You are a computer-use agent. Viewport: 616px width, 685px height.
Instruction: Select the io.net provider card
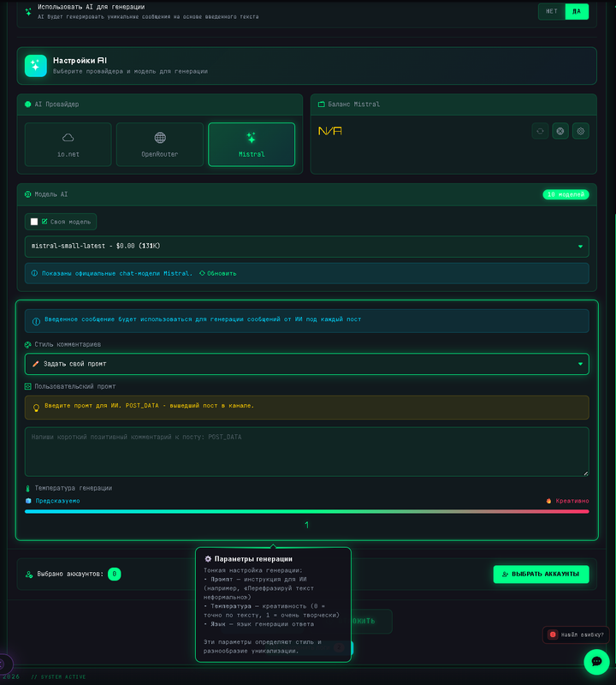[x=68, y=145]
